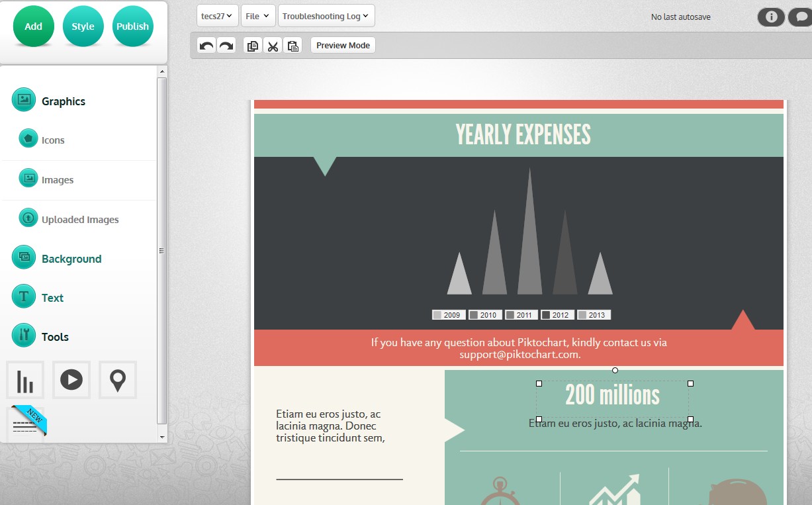812x505 pixels.
Task: Expand the Graphics section
Action: point(64,101)
